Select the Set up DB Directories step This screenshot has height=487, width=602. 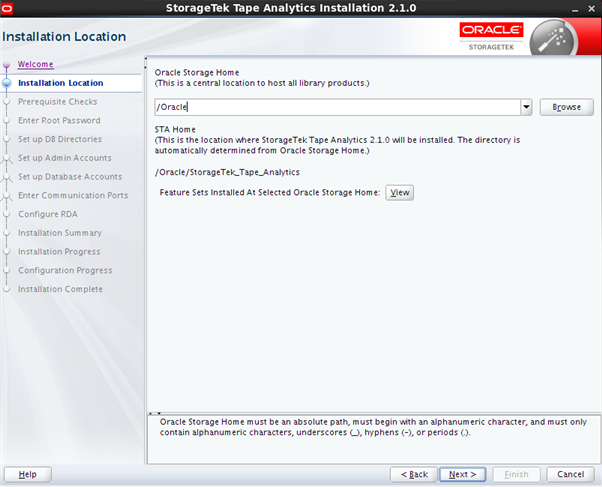click(60, 139)
